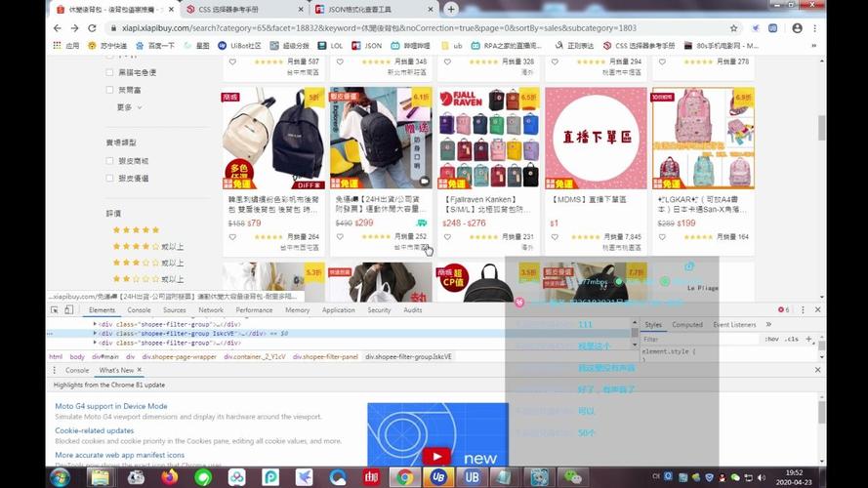Bookmark this page with the star icon

[733, 28]
